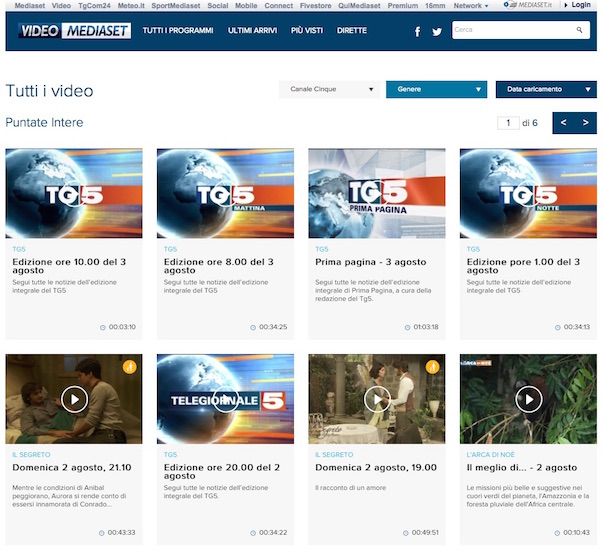
Task: Go to previous page arrow
Action: click(x=563, y=123)
